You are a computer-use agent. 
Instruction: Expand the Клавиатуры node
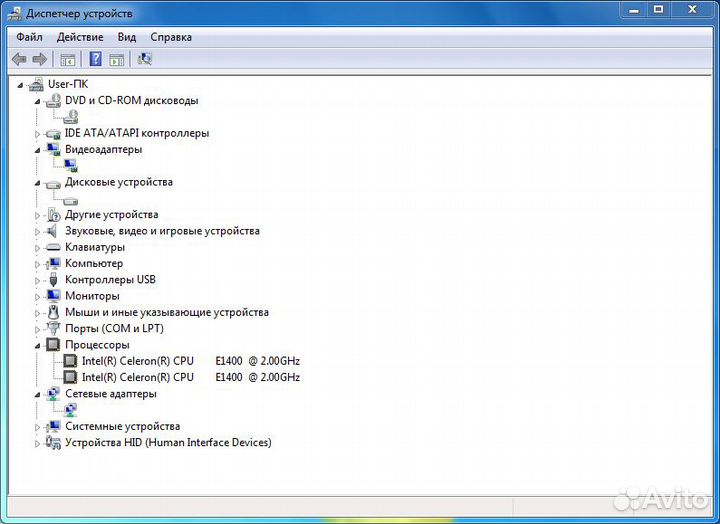click(x=37, y=248)
